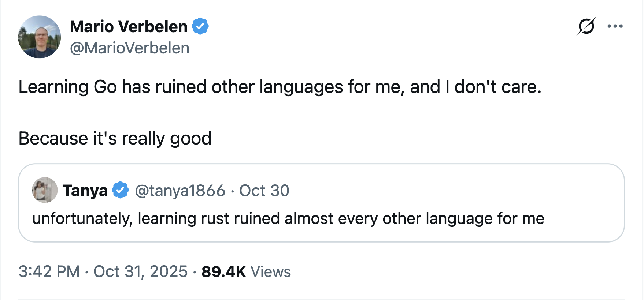Open the @tanya1866 handle

pyautogui.click(x=180, y=191)
